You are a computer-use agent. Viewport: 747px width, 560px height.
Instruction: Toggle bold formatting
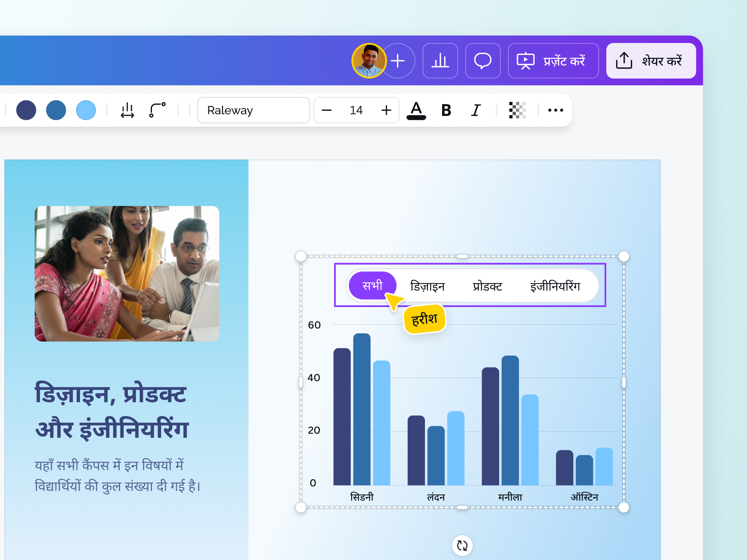[x=446, y=110]
